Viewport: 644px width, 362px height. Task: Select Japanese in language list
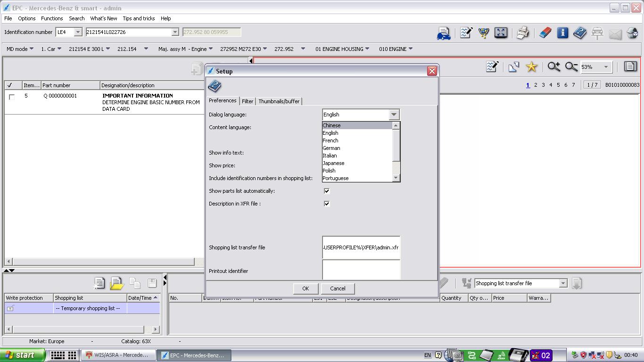tap(357, 163)
